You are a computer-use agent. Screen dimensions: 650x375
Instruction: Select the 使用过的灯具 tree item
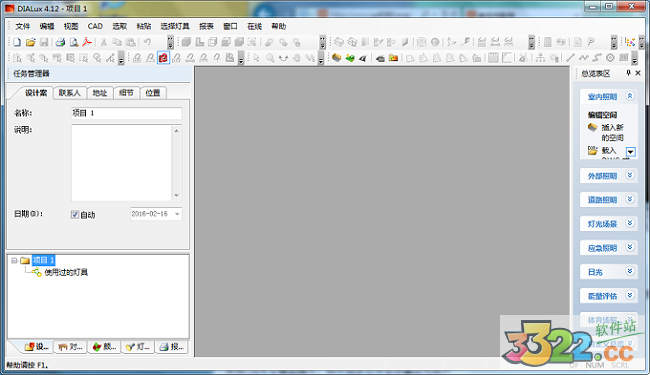click(66, 272)
